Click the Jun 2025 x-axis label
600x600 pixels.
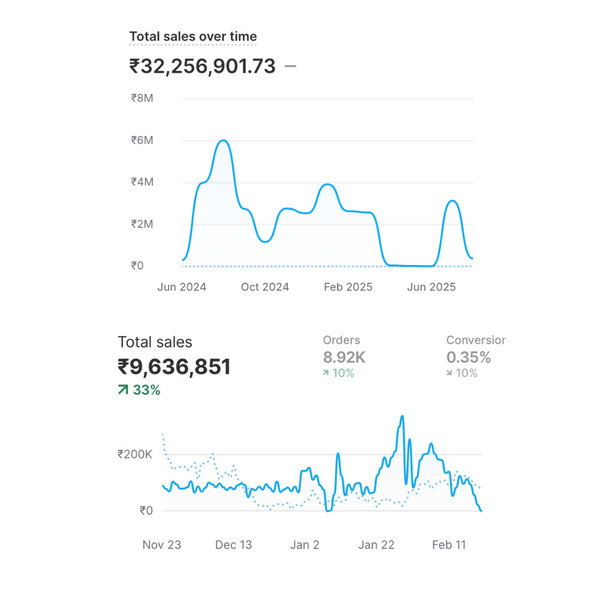(x=432, y=287)
